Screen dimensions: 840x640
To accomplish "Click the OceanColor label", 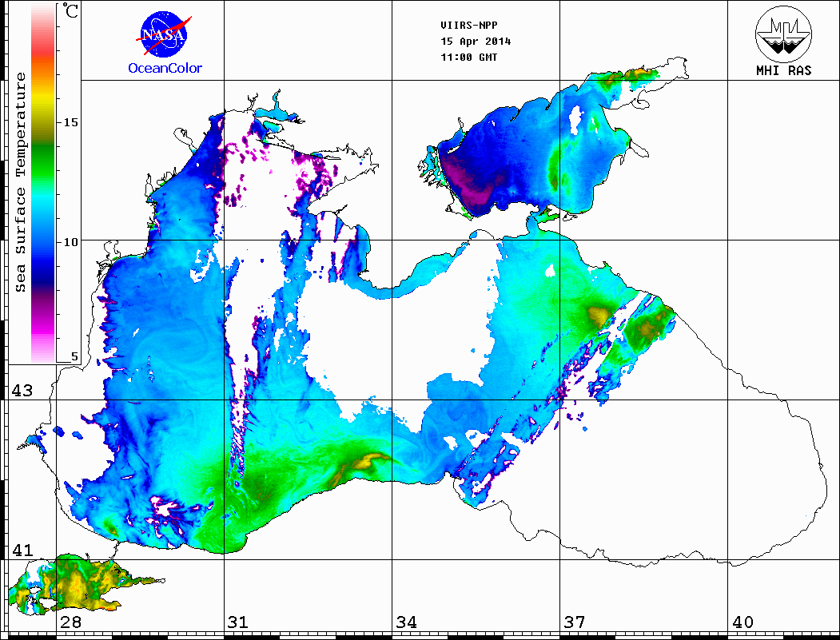I will pyautogui.click(x=165, y=68).
